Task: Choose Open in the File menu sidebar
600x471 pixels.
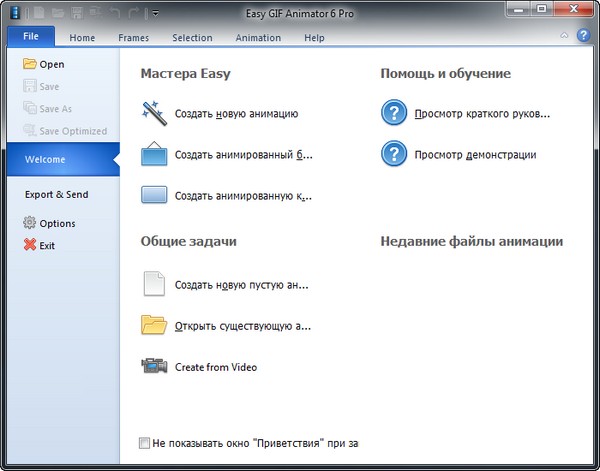Action: (51, 64)
